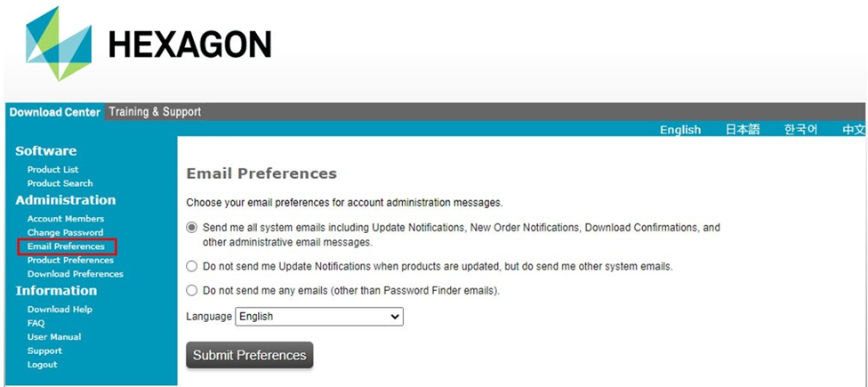Click the Hexagon logo icon

pos(59,43)
